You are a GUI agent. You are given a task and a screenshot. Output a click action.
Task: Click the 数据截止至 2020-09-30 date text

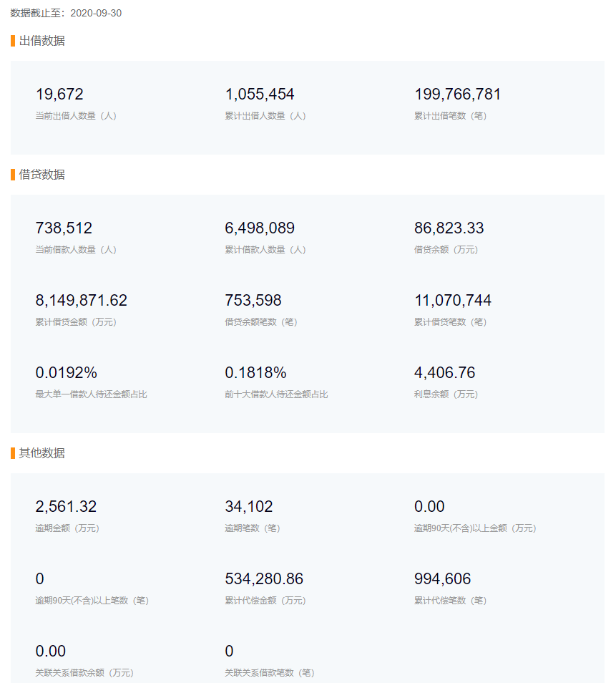point(66,13)
